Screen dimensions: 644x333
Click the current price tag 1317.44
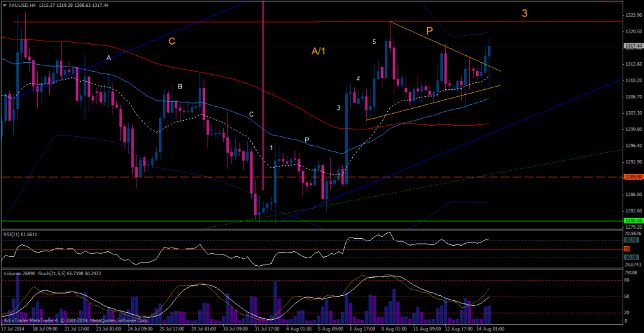(x=633, y=46)
